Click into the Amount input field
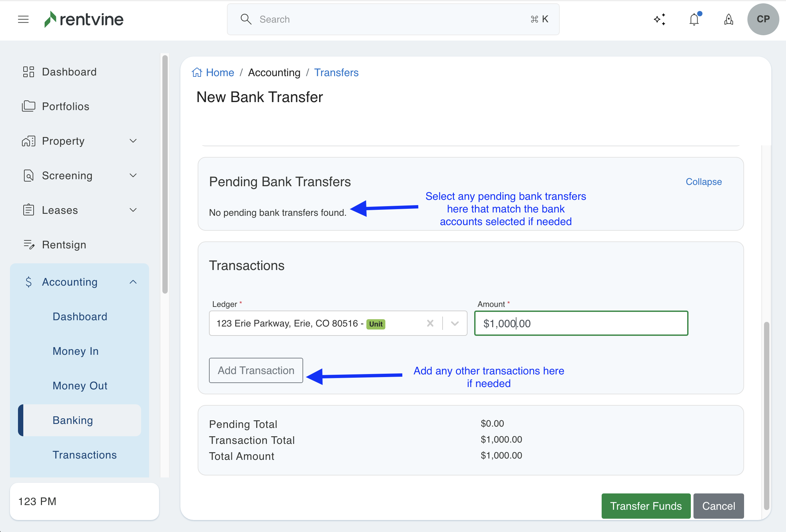 [581, 324]
